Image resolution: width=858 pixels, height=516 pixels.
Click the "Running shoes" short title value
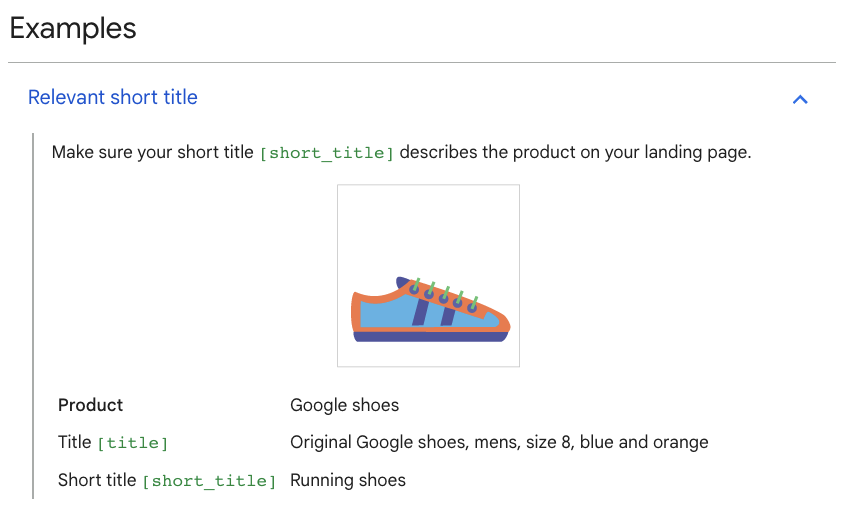pos(348,480)
